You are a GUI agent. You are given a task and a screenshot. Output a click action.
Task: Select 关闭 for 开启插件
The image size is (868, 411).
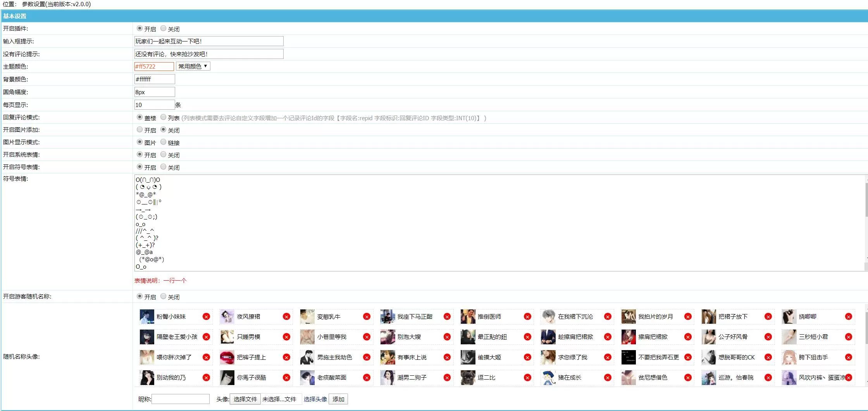[163, 28]
